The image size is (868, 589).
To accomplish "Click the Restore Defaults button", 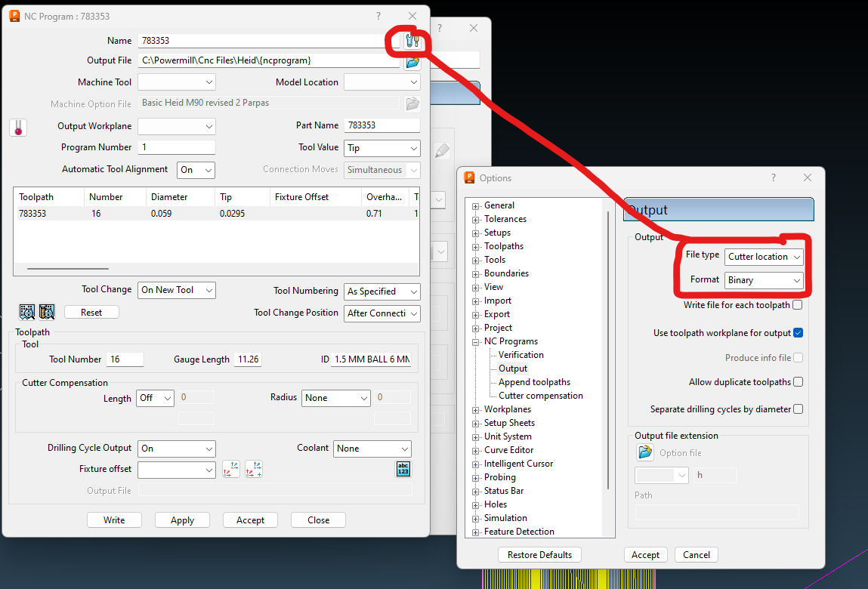I will (539, 554).
